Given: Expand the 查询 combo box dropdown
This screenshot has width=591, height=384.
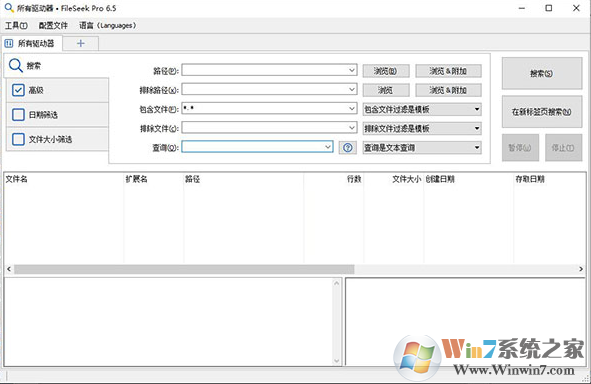Looking at the screenshot, I should [x=328, y=147].
